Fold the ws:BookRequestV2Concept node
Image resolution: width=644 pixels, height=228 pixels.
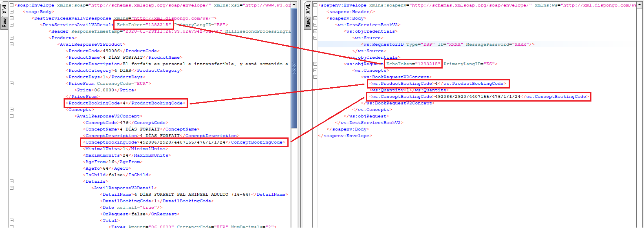coord(315,77)
